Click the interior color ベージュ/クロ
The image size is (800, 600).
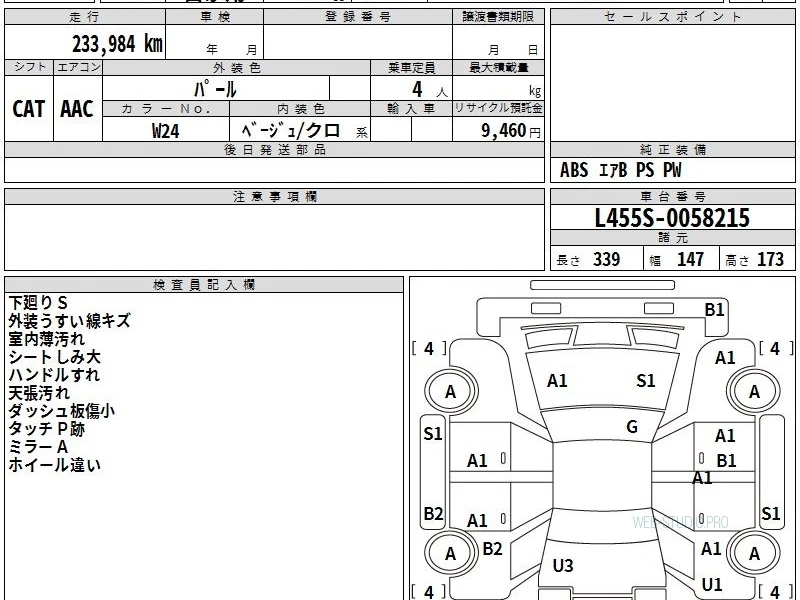coord(291,131)
